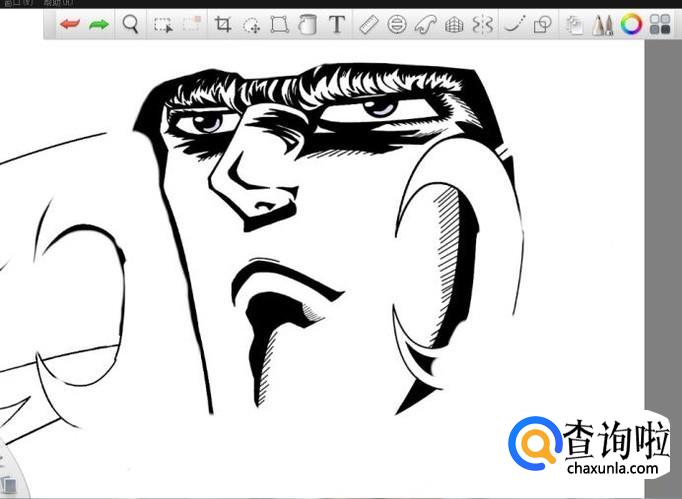Activate the Text tool
This screenshot has height=499, width=682.
[337, 24]
